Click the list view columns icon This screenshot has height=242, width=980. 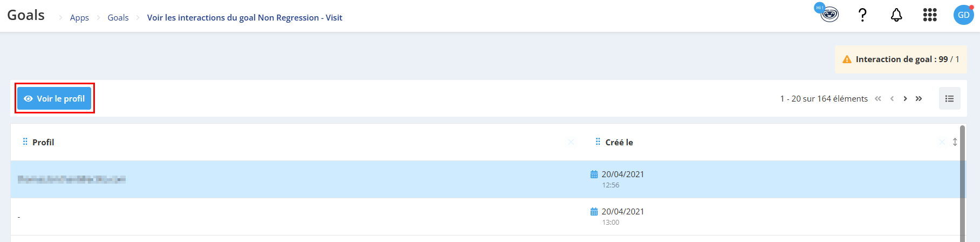click(x=950, y=98)
